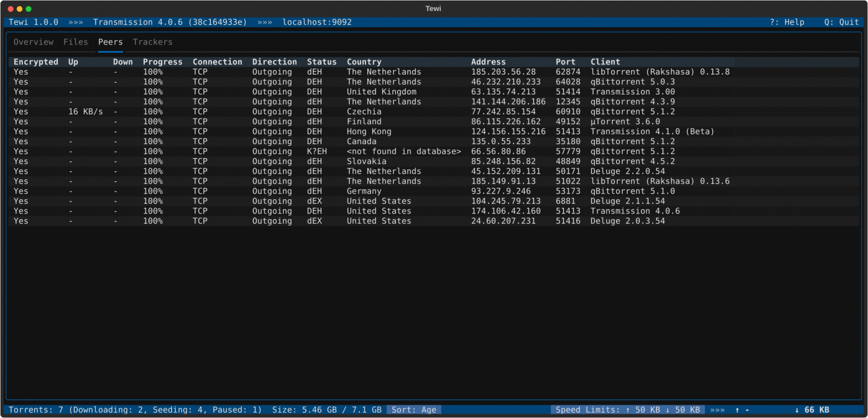Select the peer address 104.245.79.213
The width and height of the screenshot is (868, 418).
point(506,201)
